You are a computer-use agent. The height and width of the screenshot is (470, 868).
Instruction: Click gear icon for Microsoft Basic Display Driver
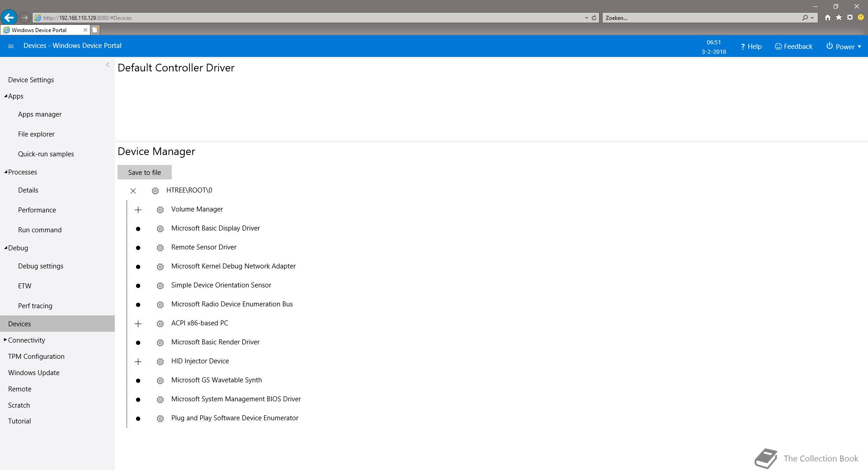(160, 229)
